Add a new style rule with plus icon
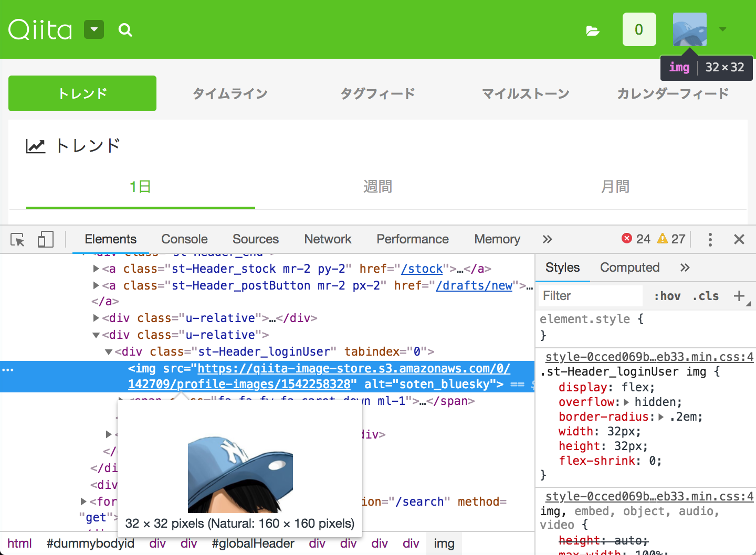 (x=739, y=296)
